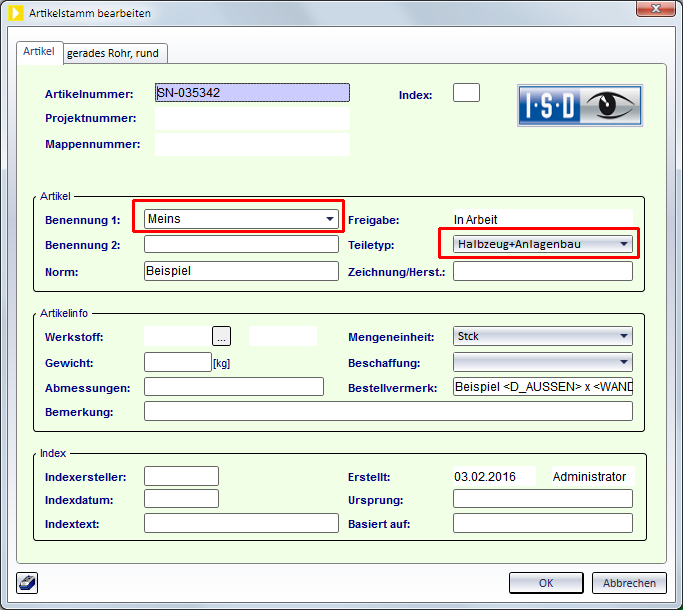The image size is (683, 610).
Task: Cancel with the Abbrechen button
Action: point(629,583)
